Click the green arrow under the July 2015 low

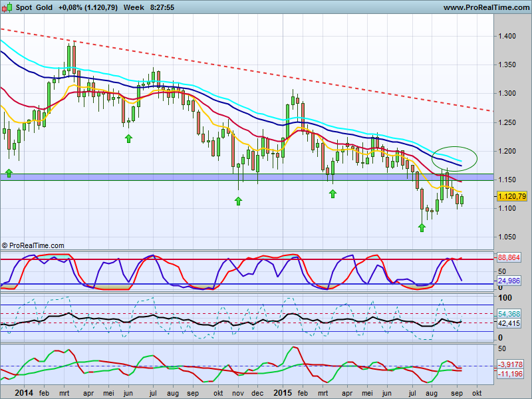(422, 227)
